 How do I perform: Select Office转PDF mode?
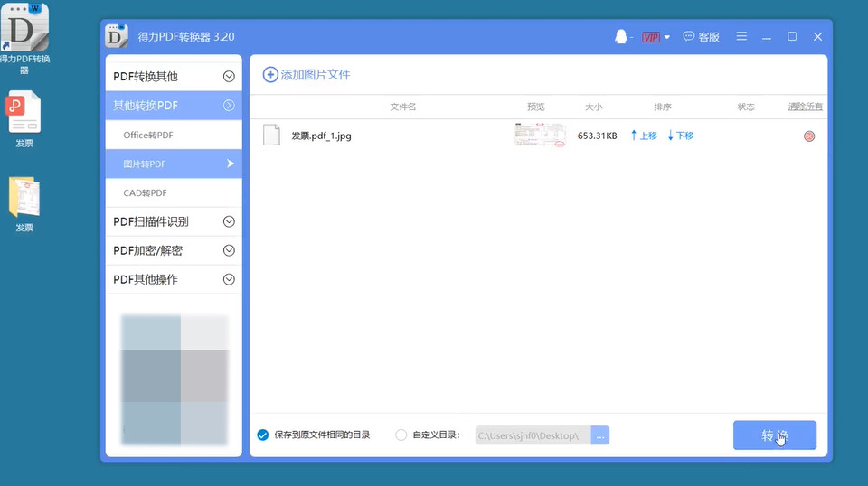click(174, 135)
